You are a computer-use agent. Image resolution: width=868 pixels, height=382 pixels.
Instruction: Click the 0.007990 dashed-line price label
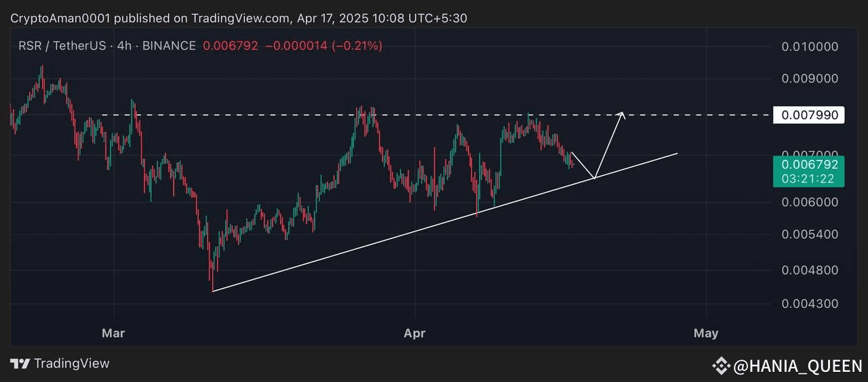point(810,115)
